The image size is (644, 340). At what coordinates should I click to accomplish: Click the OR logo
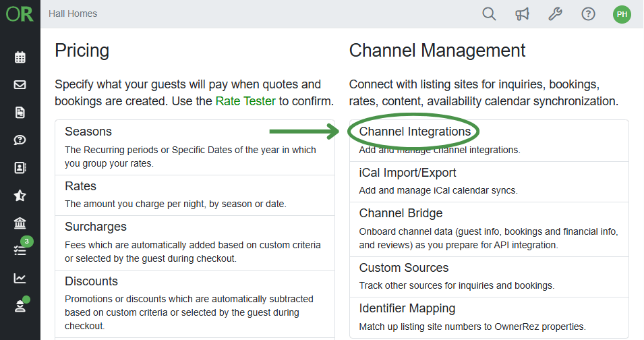pyautogui.click(x=20, y=14)
